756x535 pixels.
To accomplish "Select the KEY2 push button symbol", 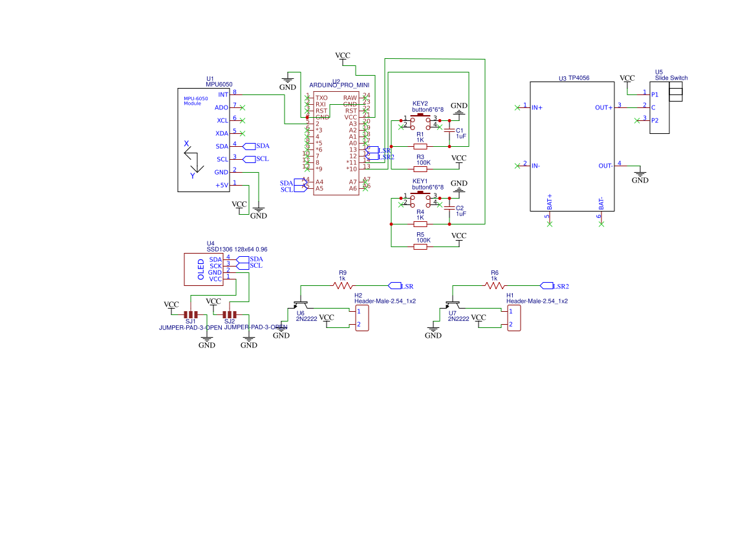I will (x=420, y=120).
